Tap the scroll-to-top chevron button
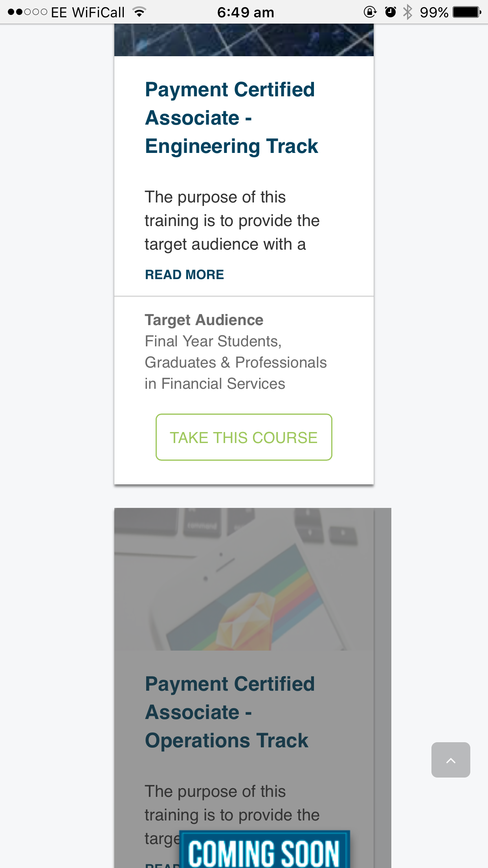This screenshot has height=868, width=488. (x=451, y=759)
